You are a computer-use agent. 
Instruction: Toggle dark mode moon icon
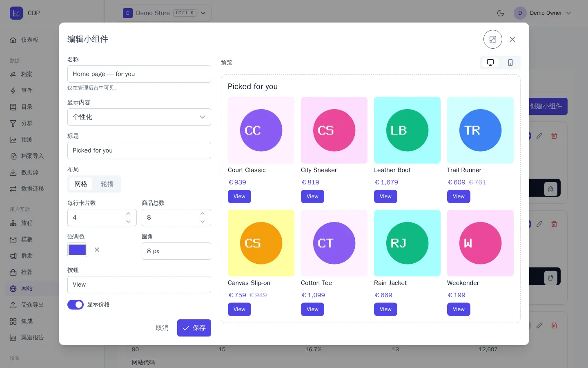tap(501, 13)
